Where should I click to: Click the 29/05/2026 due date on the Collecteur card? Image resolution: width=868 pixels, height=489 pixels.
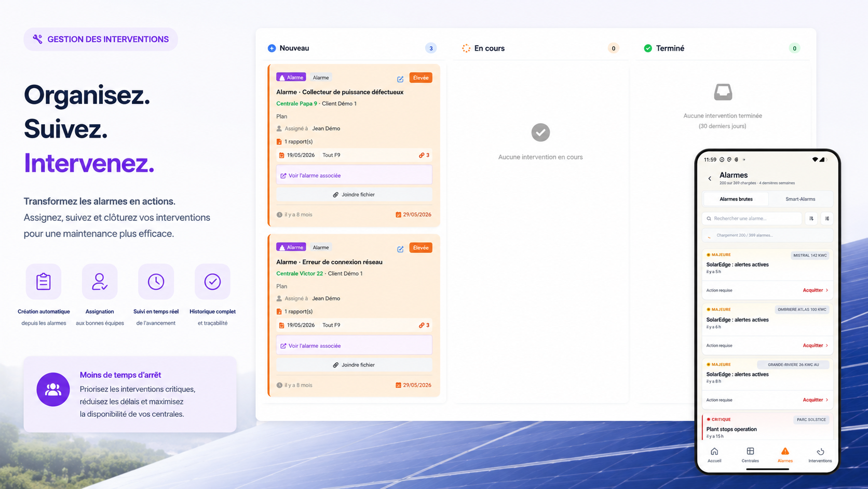point(414,215)
